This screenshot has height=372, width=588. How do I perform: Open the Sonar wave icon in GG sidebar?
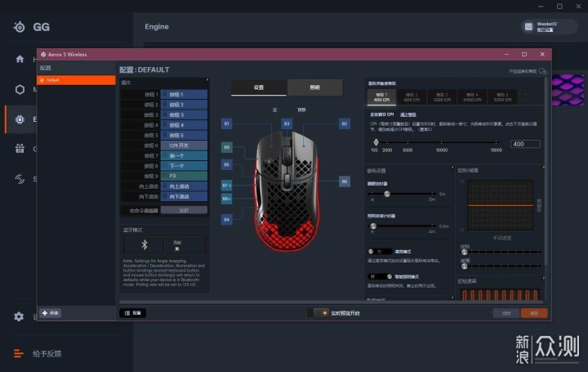[20, 179]
